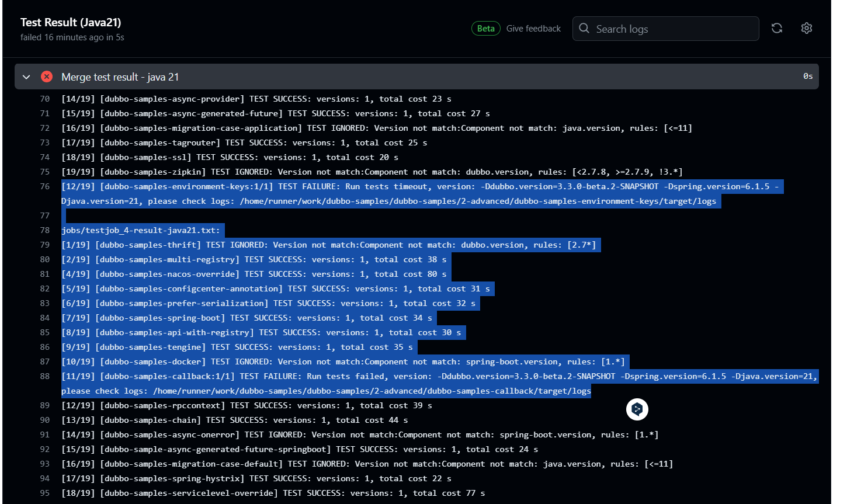Click the floating round extension icon
Screen dimensions: 847x504
pyautogui.click(x=637, y=409)
